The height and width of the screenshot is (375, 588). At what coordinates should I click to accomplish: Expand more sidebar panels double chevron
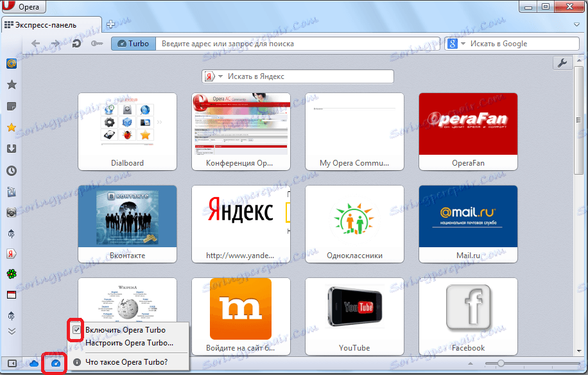(12, 331)
